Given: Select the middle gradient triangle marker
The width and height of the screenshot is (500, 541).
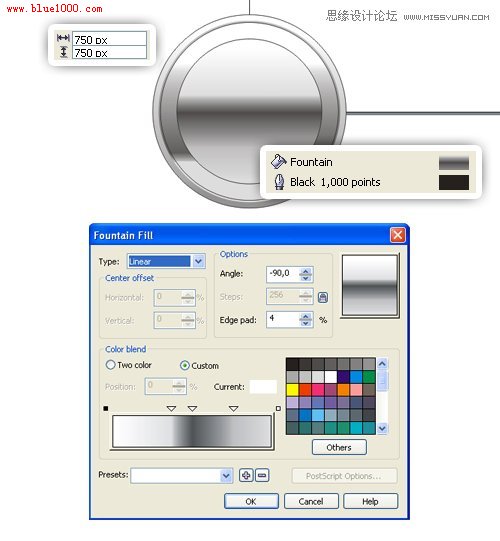Looking at the screenshot, I should tap(192, 409).
